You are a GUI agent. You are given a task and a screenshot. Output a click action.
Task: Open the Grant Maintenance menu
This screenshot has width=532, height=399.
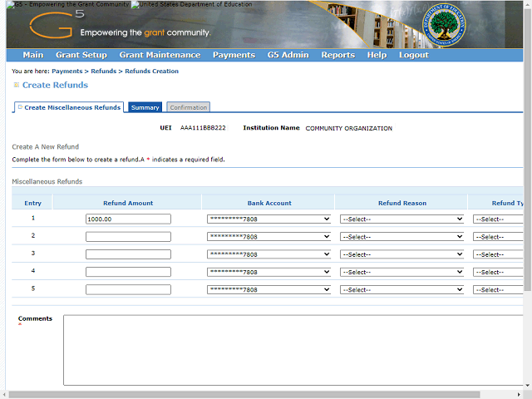point(160,56)
